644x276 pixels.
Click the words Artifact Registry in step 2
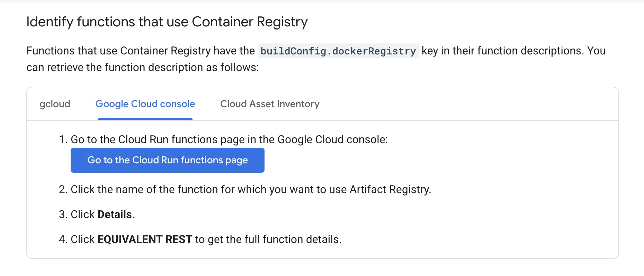tap(390, 189)
